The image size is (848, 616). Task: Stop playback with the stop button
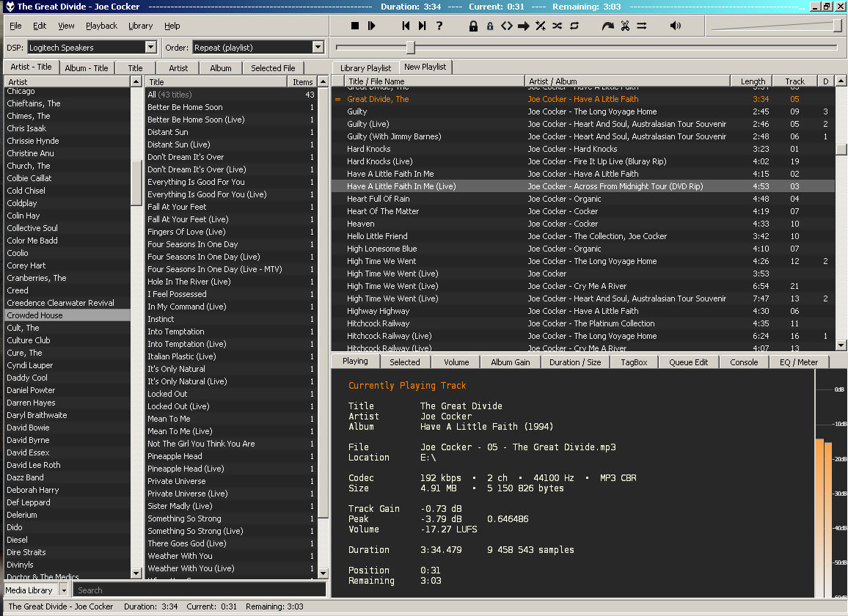(x=355, y=26)
